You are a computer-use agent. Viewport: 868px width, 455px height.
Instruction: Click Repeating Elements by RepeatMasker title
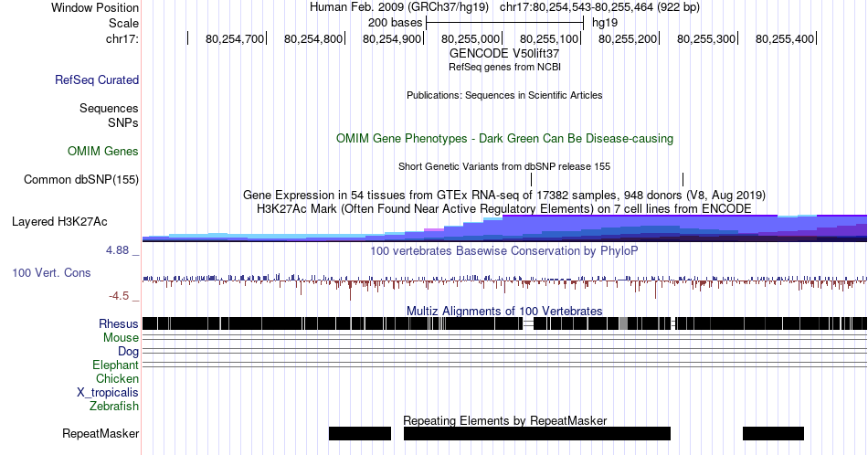coord(504,420)
